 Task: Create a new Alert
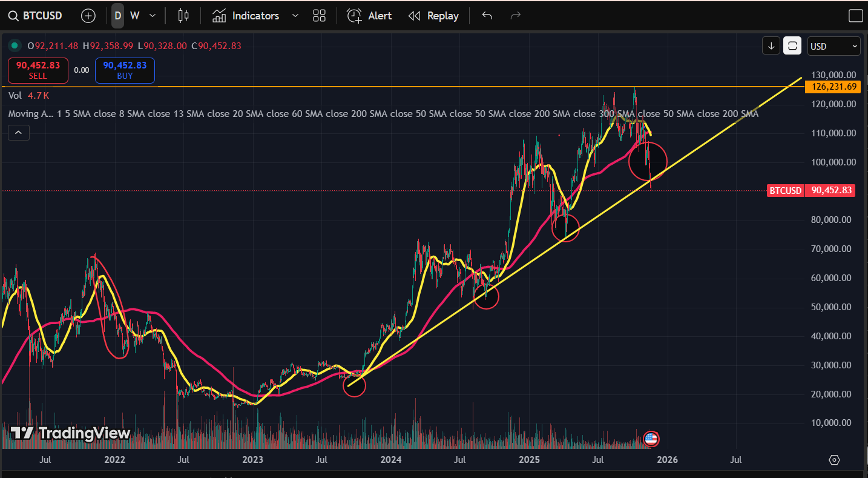click(369, 16)
